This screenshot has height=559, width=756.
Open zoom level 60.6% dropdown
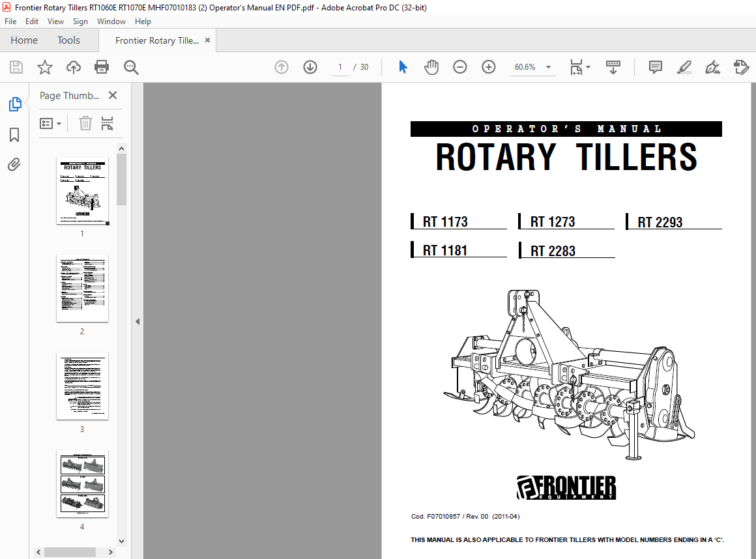click(x=548, y=67)
